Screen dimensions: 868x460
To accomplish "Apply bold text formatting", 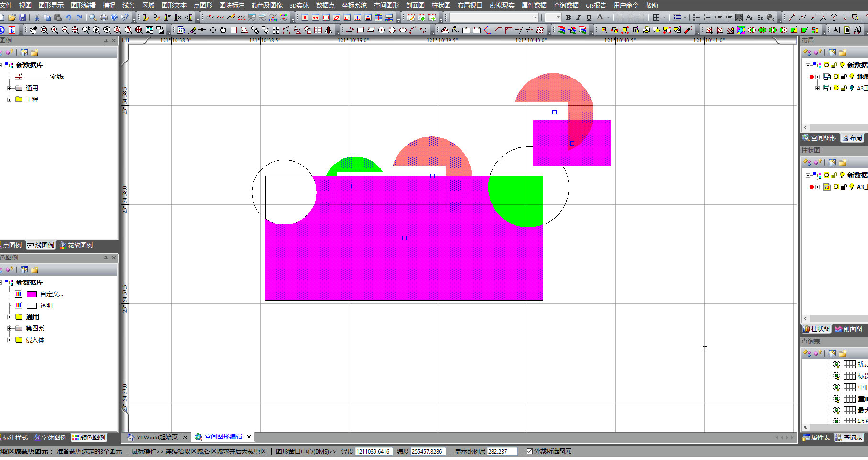I will 568,17.
